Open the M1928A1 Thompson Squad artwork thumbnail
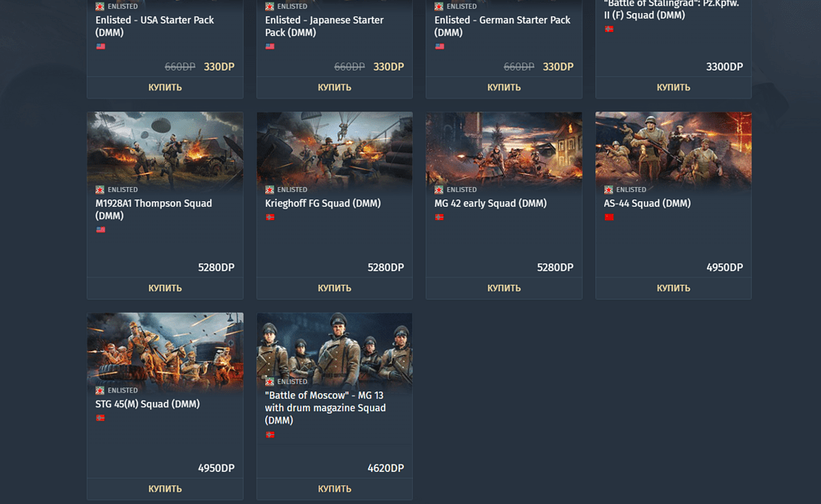This screenshot has height=504, width=821. pyautogui.click(x=165, y=148)
